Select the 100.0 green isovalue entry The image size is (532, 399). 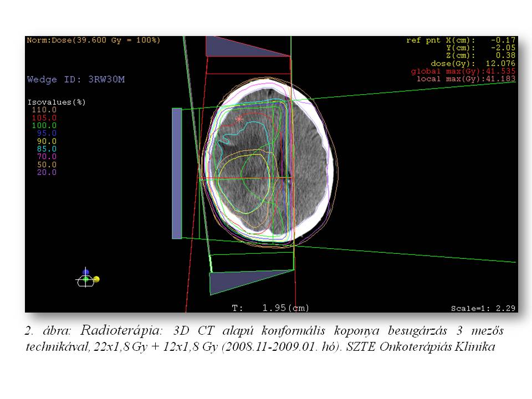(44, 126)
